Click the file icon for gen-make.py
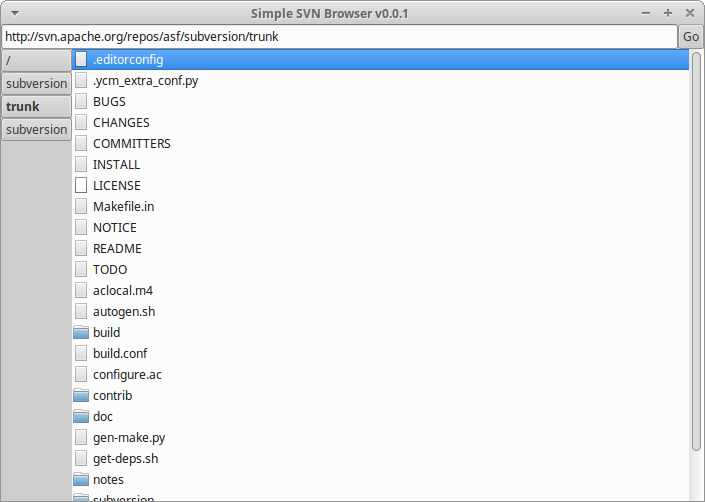Image resolution: width=705 pixels, height=502 pixels. [81, 437]
